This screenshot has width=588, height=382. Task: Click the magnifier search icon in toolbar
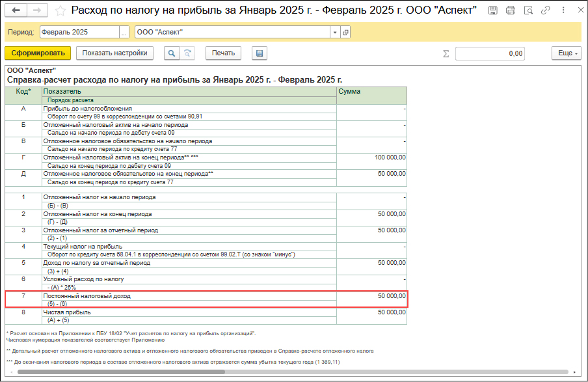[x=171, y=53]
